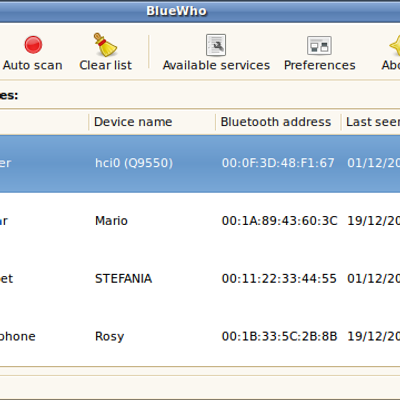Click address 00:1B:33:5C:2B:8B
Viewport: 400px width, 400px height.
click(x=279, y=336)
